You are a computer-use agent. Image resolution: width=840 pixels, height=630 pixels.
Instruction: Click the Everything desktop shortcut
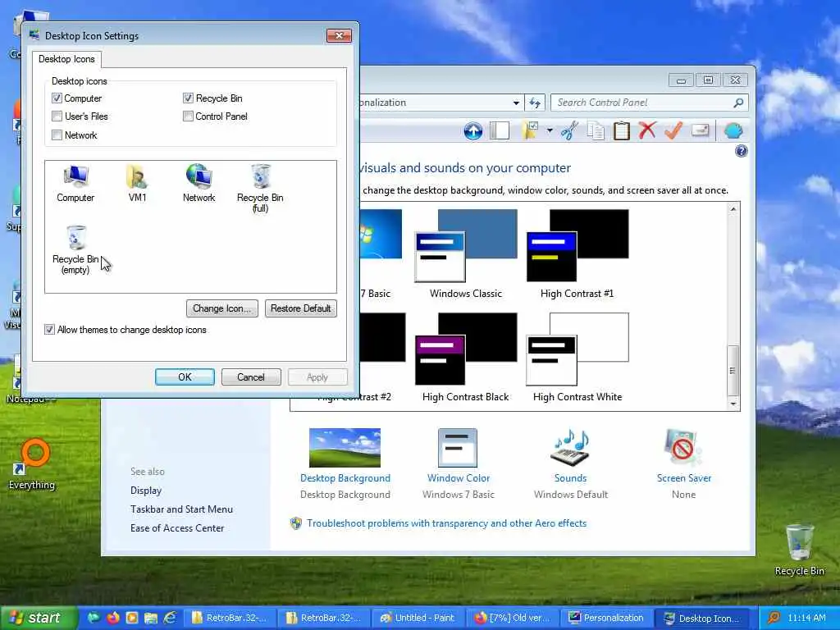pyautogui.click(x=32, y=465)
